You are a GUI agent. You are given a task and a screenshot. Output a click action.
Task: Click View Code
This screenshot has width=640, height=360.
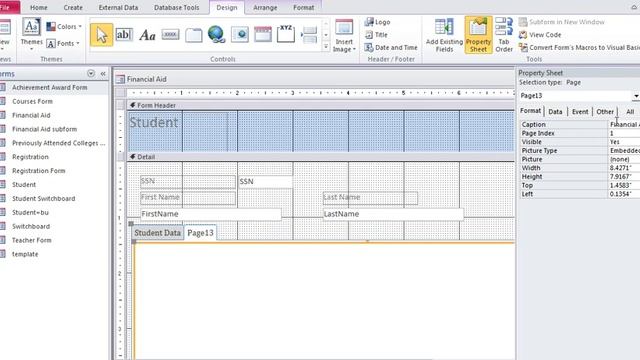click(x=540, y=35)
